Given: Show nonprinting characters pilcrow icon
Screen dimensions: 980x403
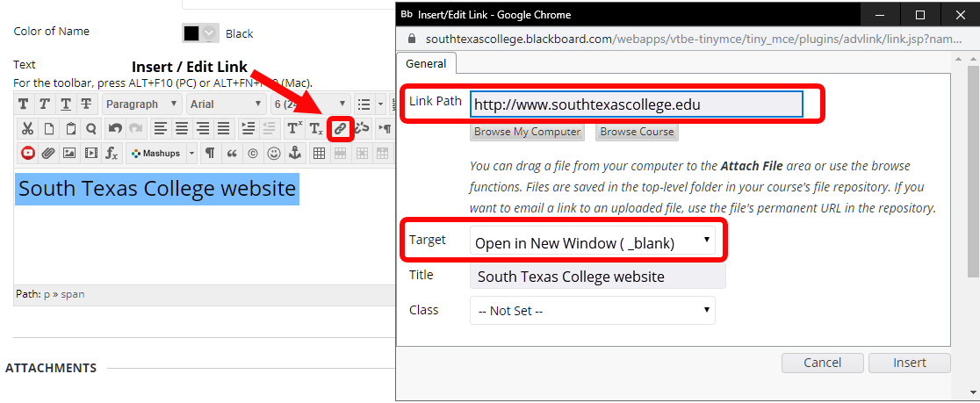Looking at the screenshot, I should pyautogui.click(x=211, y=153).
